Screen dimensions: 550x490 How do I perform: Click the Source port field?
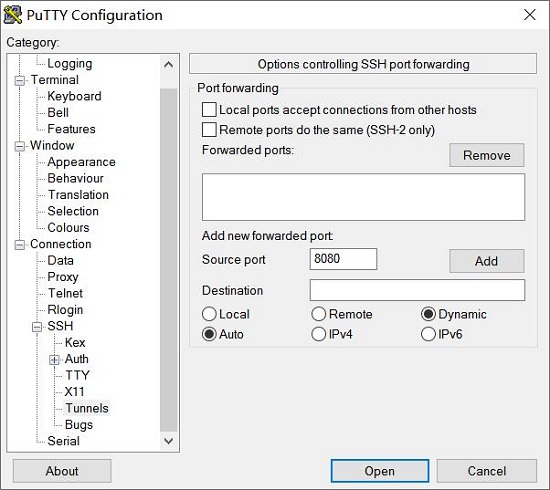343,259
